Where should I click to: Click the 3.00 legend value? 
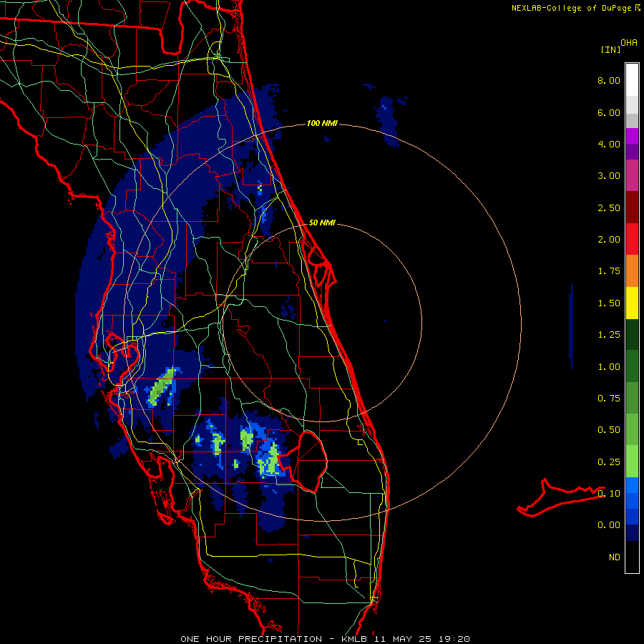tap(609, 176)
